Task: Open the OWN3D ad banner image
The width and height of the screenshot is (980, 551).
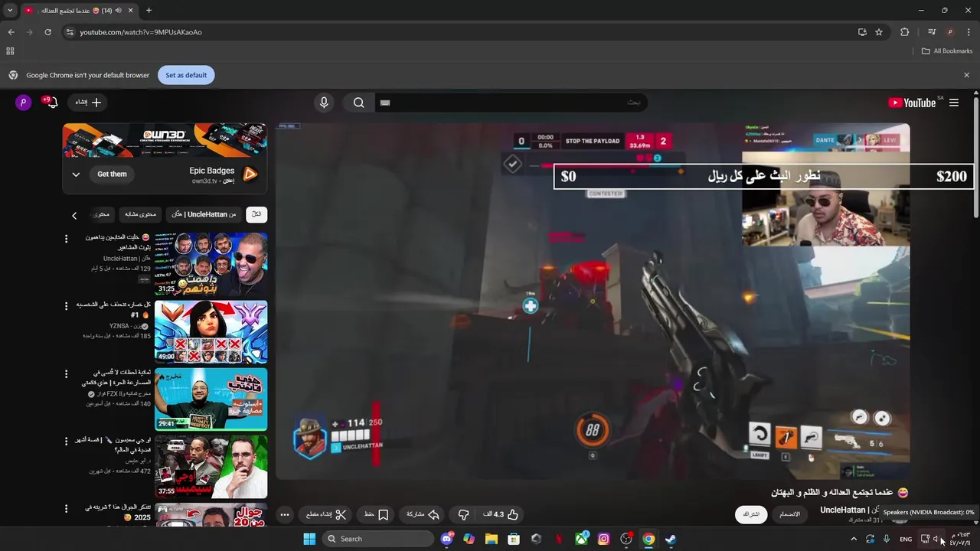Action: click(x=165, y=141)
